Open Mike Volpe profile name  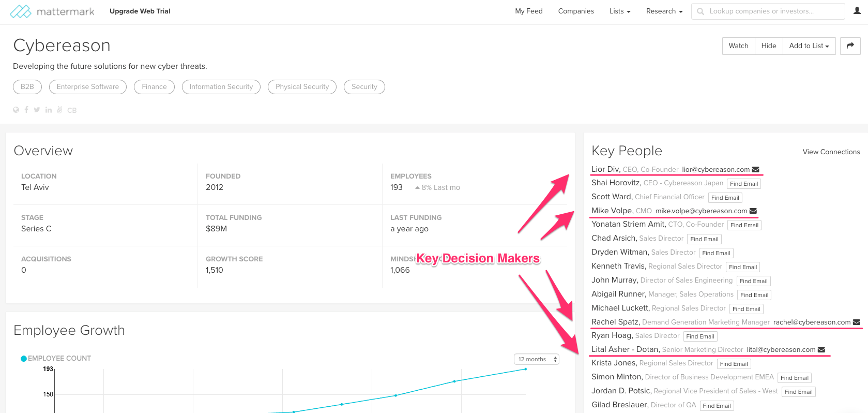(x=612, y=211)
